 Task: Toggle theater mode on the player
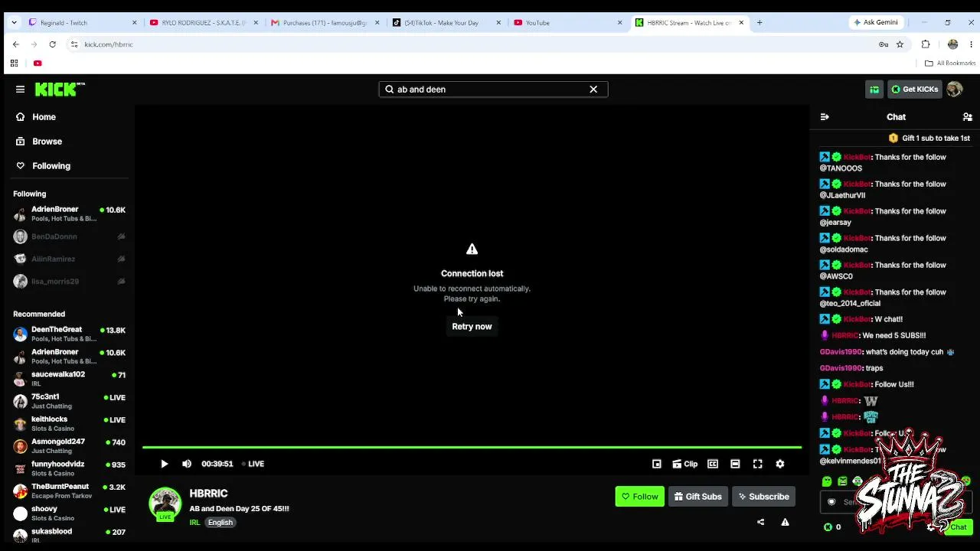735,464
